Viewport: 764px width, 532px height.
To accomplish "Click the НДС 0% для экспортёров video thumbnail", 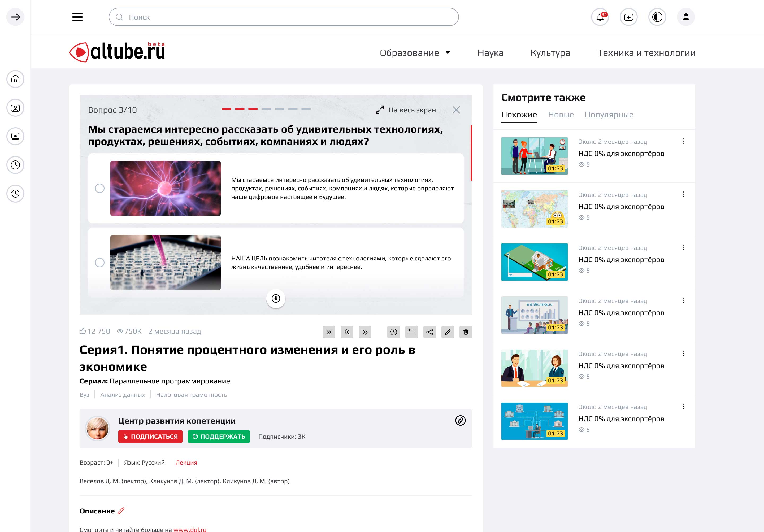I will pos(534,156).
